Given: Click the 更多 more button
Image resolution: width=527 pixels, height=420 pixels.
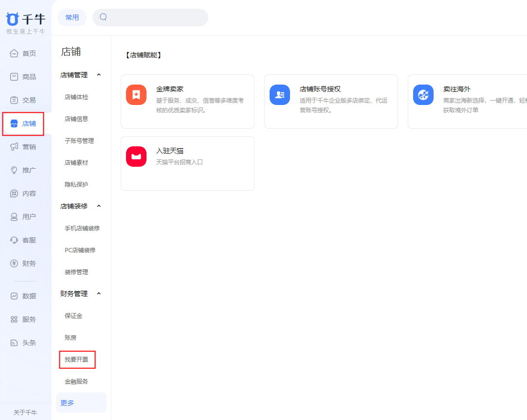Looking at the screenshot, I should pyautogui.click(x=81, y=403).
